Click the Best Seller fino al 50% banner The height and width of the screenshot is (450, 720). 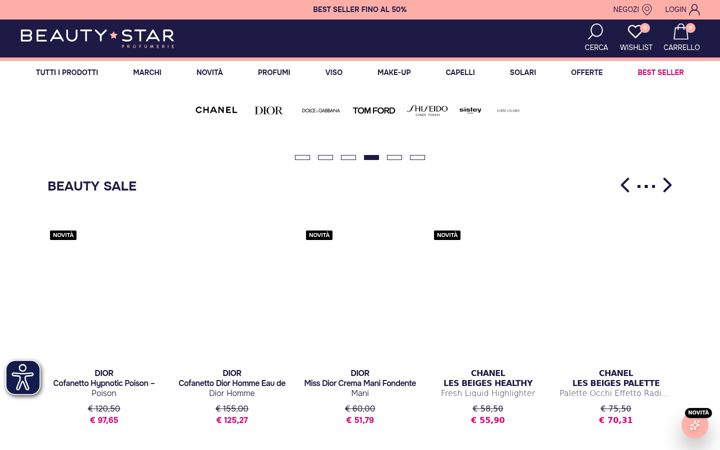pyautogui.click(x=360, y=9)
